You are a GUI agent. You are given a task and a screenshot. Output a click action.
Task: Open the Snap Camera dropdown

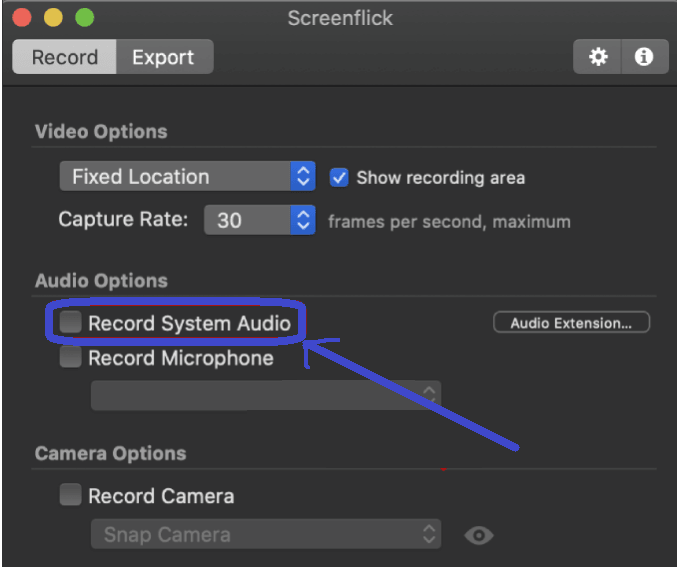(x=265, y=535)
